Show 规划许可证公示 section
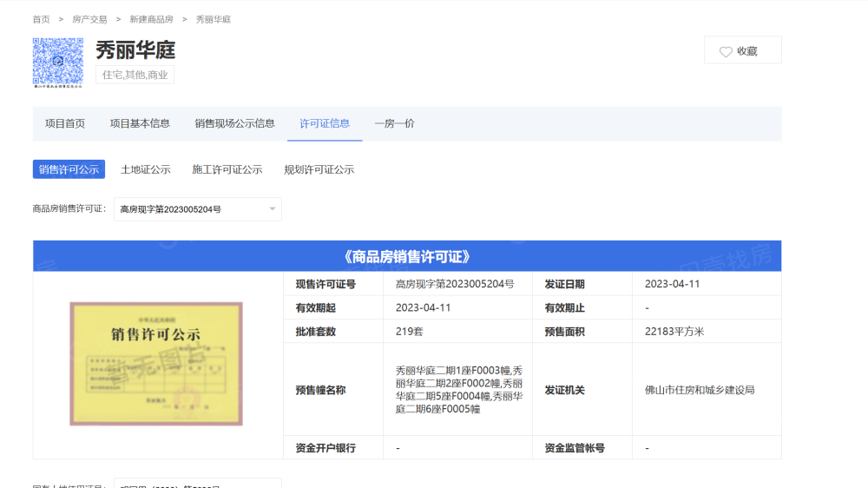Screen dimensions: 868x488 [319, 169]
